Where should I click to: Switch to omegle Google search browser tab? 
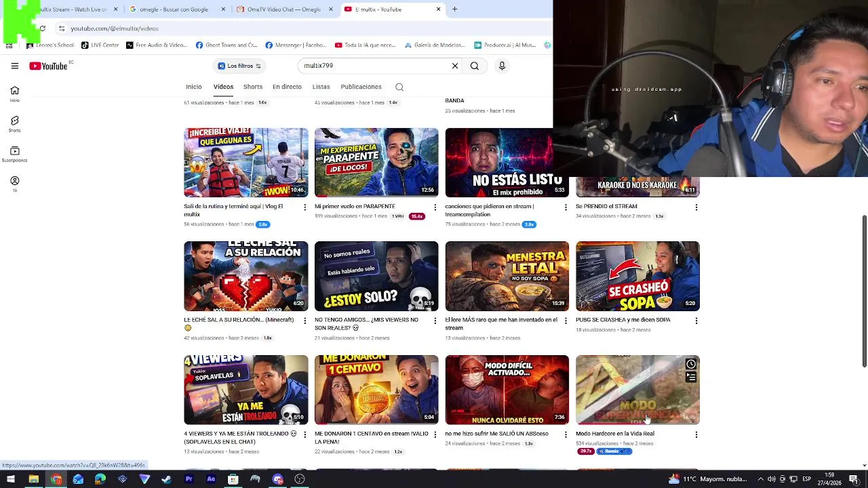point(175,9)
